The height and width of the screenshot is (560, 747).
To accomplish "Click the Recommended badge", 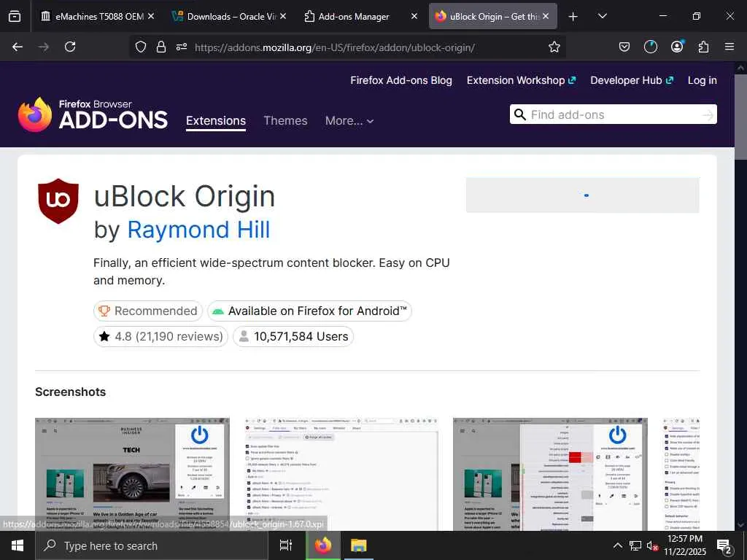I will 148,311.
